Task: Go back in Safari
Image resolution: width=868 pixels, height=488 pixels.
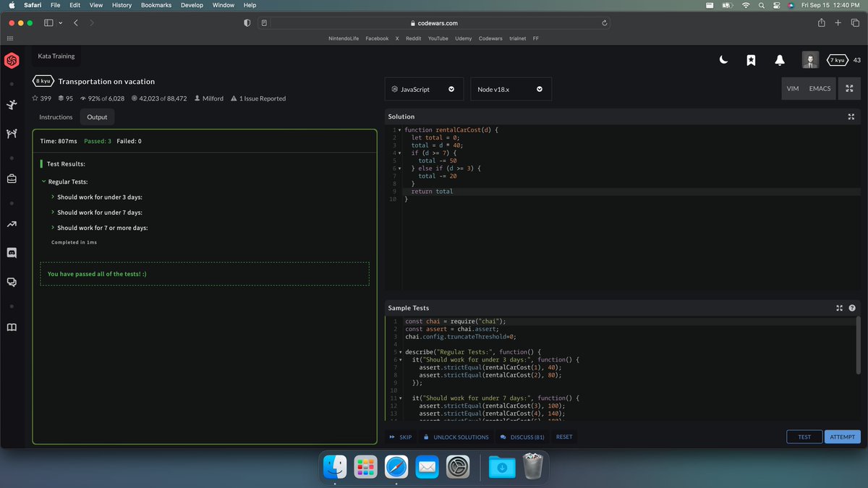Action: click(x=76, y=23)
